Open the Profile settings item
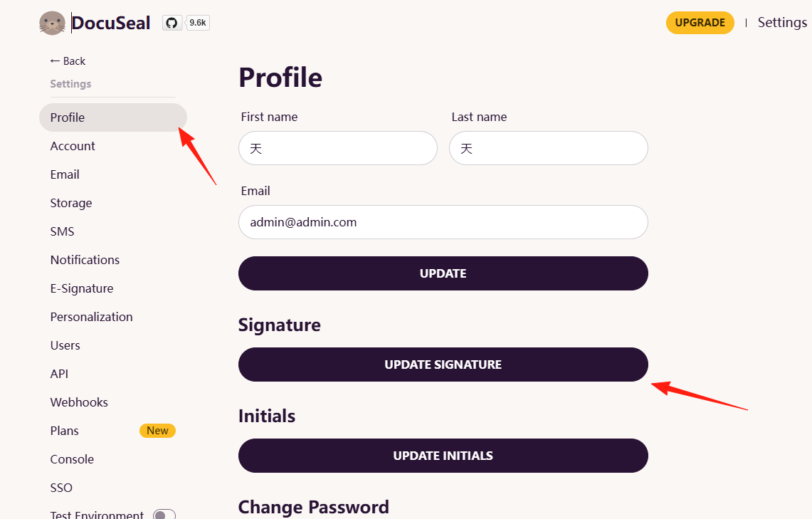 pos(113,117)
